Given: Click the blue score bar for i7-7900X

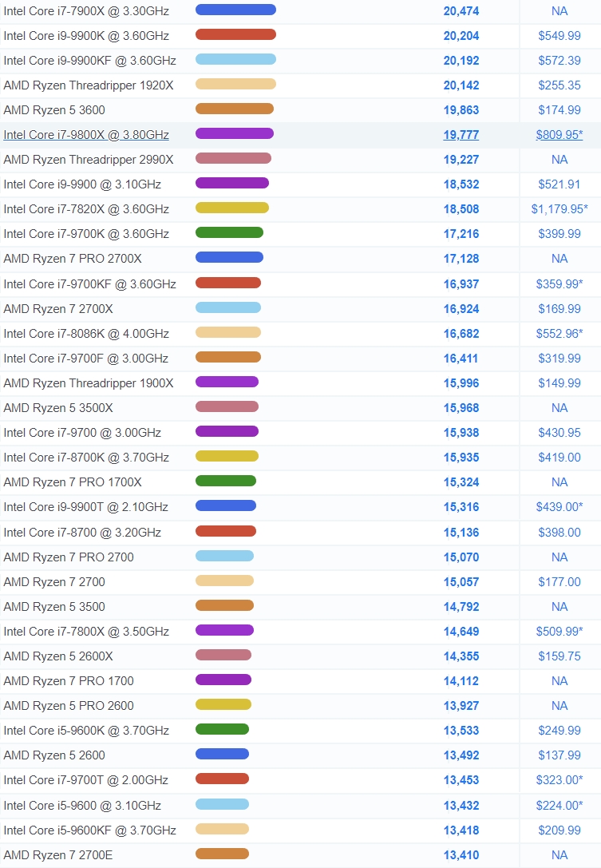Looking at the screenshot, I should (235, 10).
